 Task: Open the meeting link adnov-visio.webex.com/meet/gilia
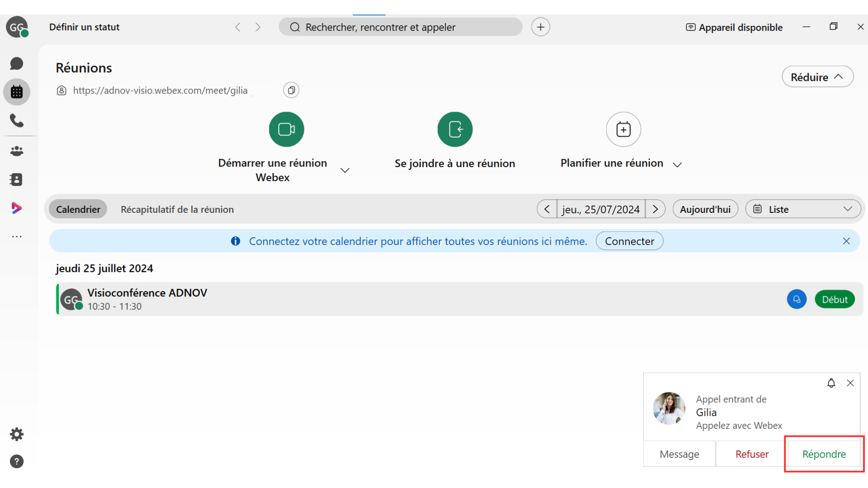160,90
